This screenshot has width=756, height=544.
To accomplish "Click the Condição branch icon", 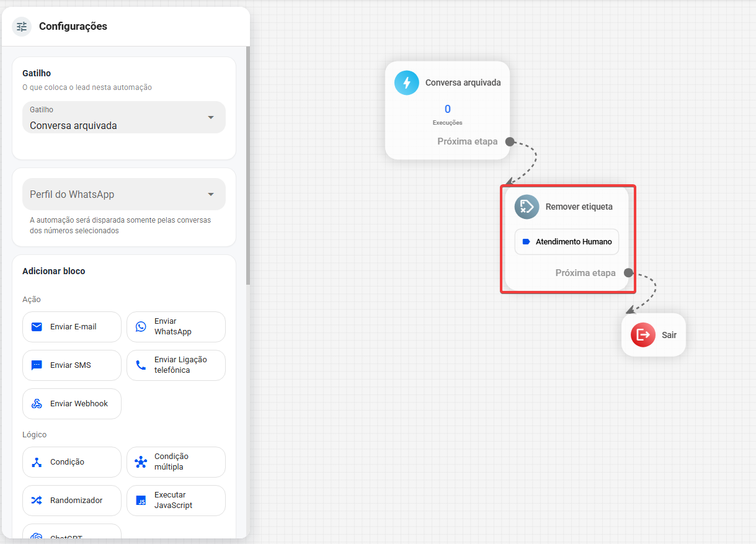I will point(37,462).
